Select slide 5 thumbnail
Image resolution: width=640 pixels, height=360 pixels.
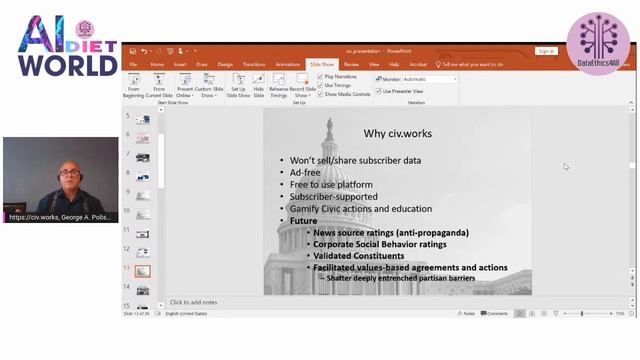(x=143, y=119)
